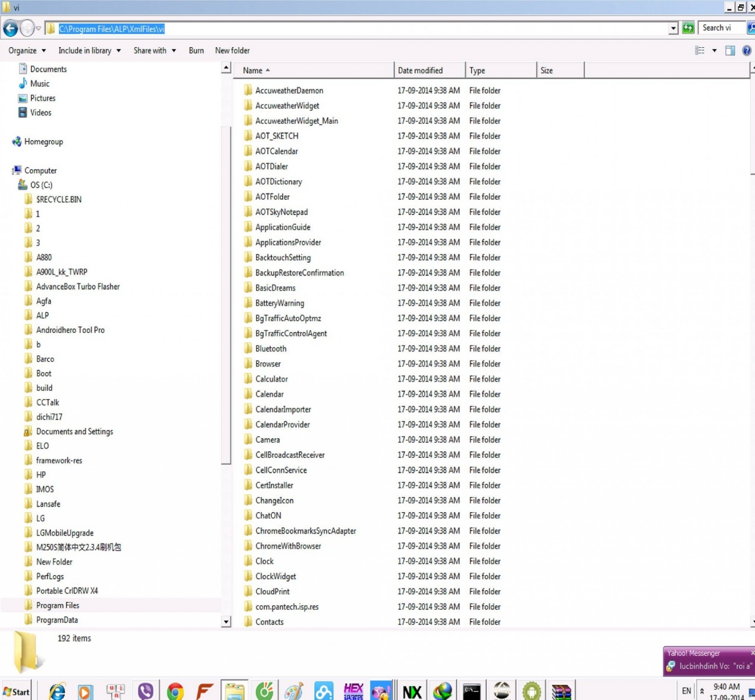Open the green Android taskbar icon

coord(531,692)
